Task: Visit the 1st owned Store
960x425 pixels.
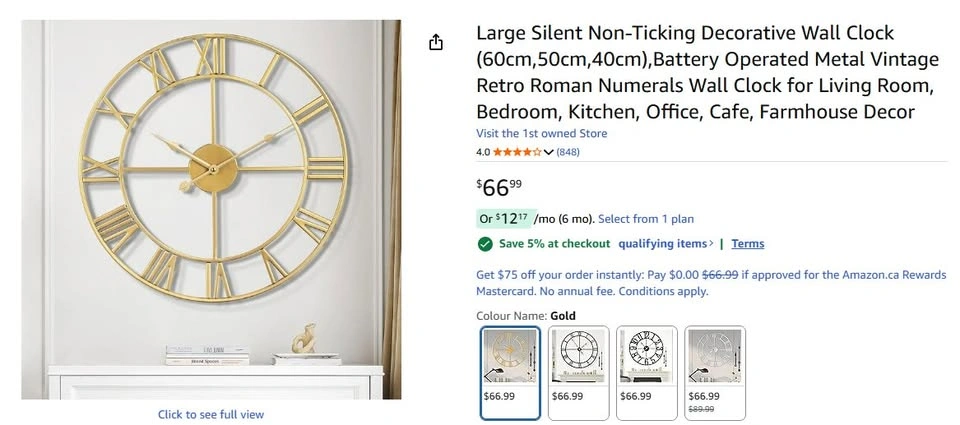Action: tap(541, 133)
